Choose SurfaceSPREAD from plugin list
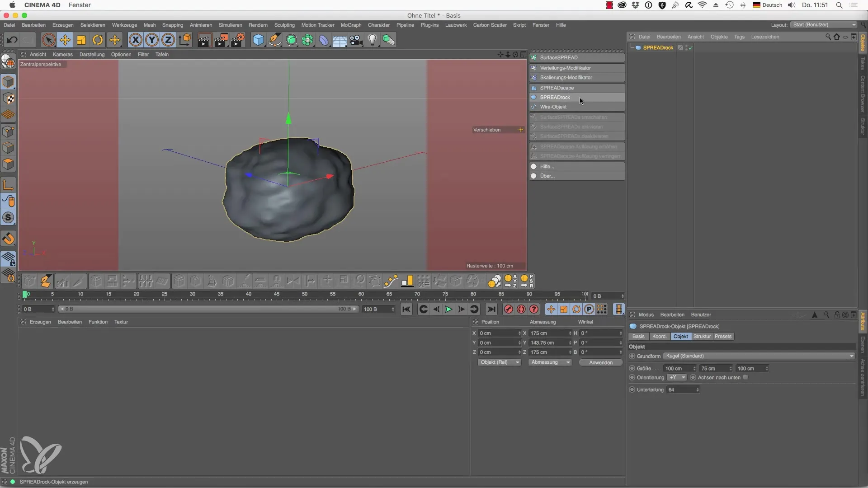 point(577,58)
